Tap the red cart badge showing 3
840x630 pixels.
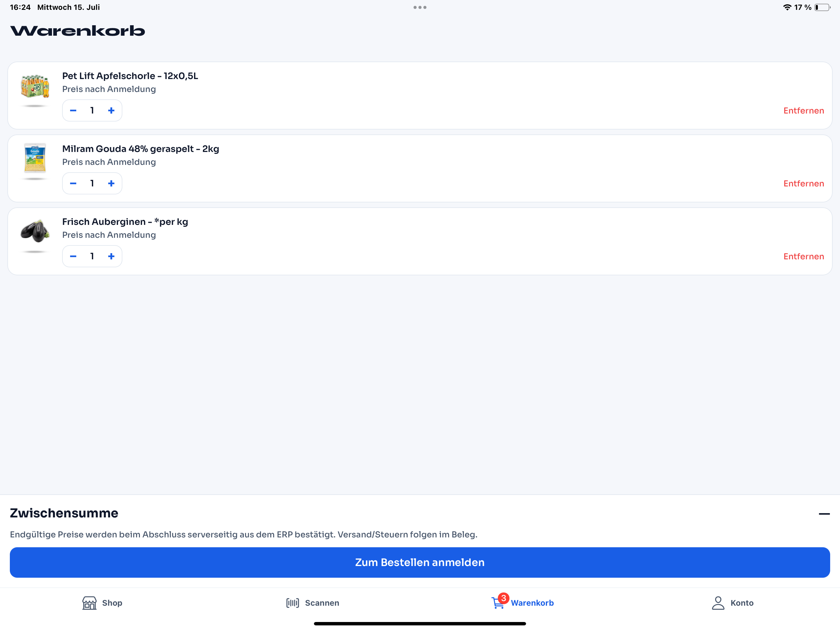pos(504,598)
